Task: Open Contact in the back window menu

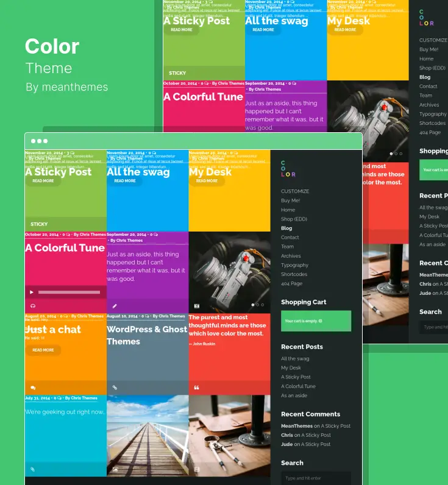Action: click(x=428, y=87)
